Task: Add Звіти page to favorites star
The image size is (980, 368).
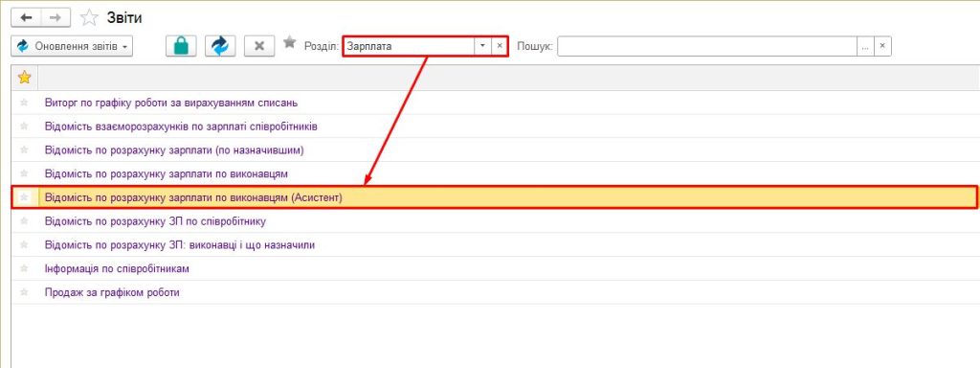Action: [89, 17]
